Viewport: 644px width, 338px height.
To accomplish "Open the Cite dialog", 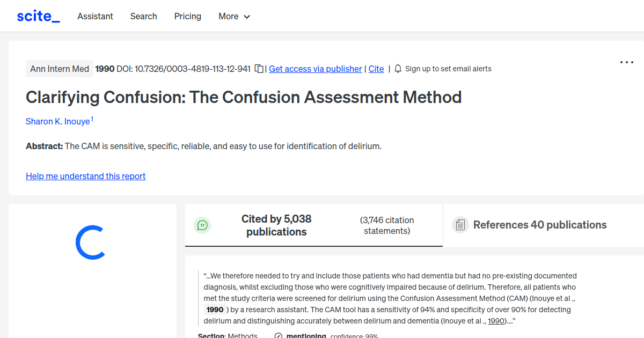I will tap(376, 69).
